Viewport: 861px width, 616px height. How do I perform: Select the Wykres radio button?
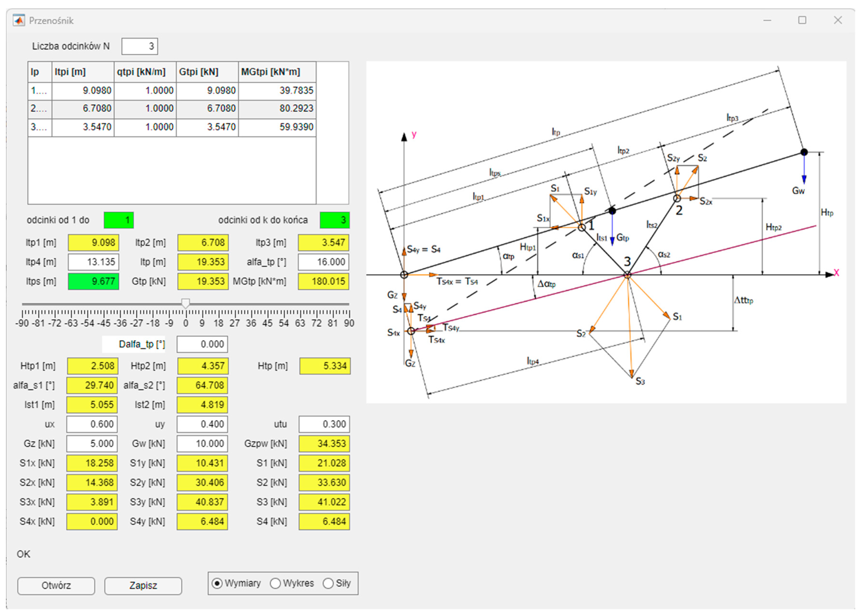coord(275,583)
